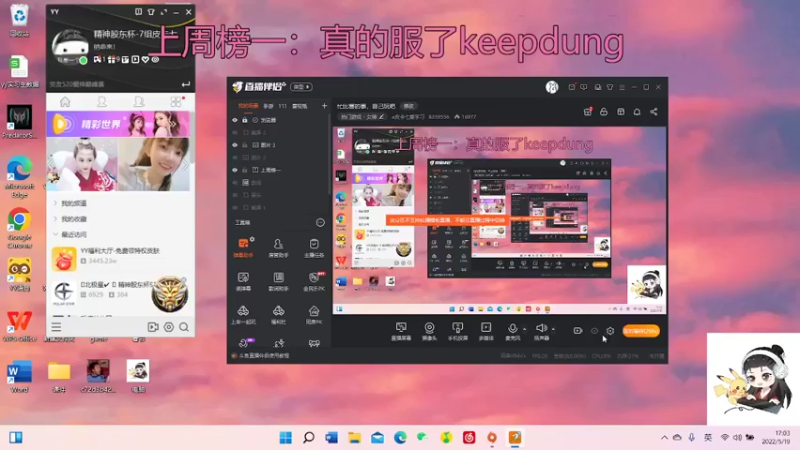Toggle the lock on the 上周榜一 source
This screenshot has width=800, height=450.
coord(245,170)
